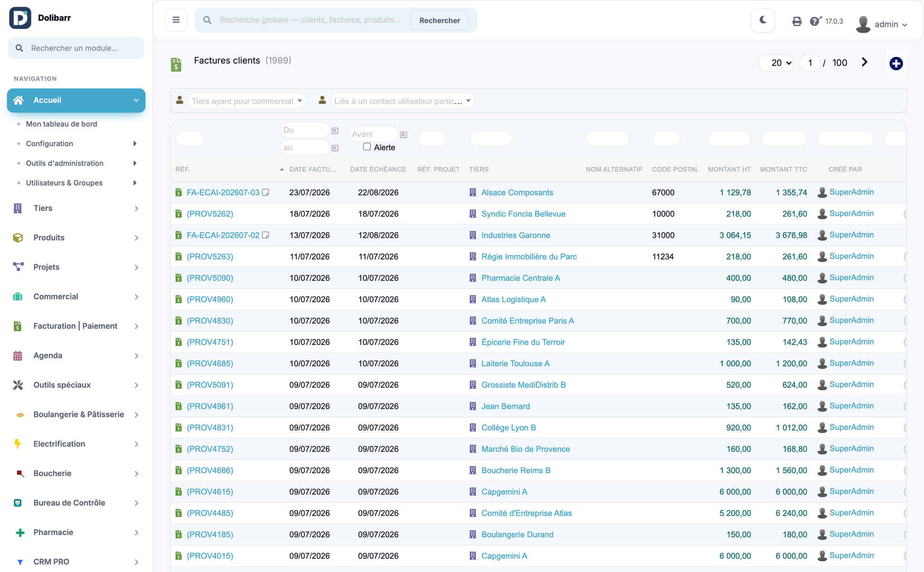
Task: Open note icon beside FA-ECAI-202607-03
Action: point(266,192)
